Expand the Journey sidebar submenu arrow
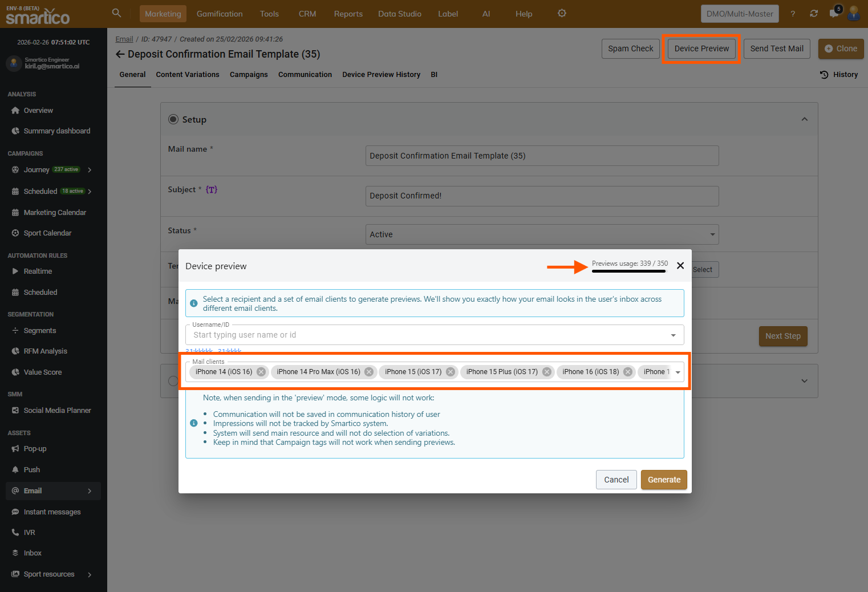Viewport: 868px width, 592px height. pyautogui.click(x=90, y=170)
